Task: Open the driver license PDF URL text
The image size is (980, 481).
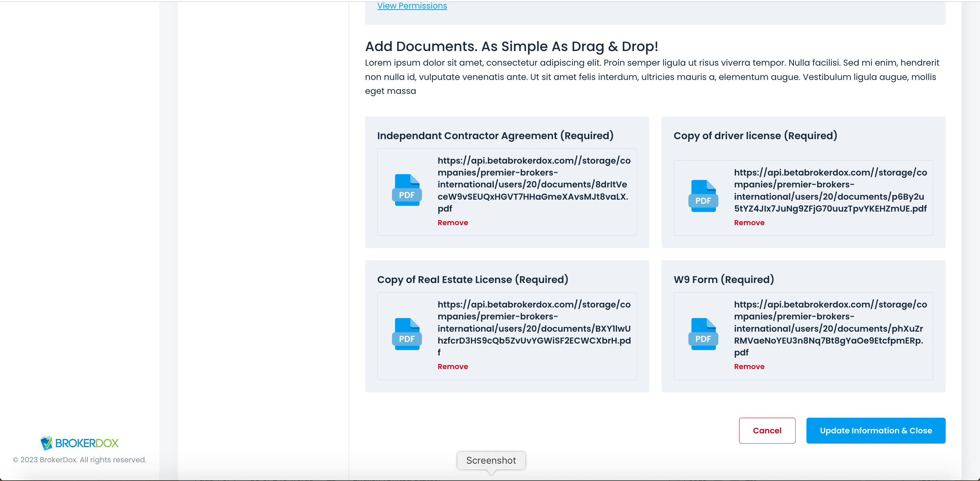Action: tap(830, 190)
